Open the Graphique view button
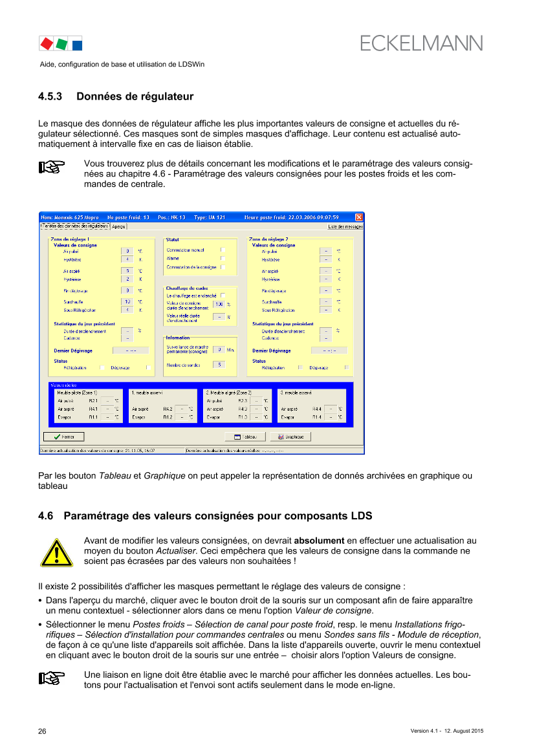 (x=290, y=437)
